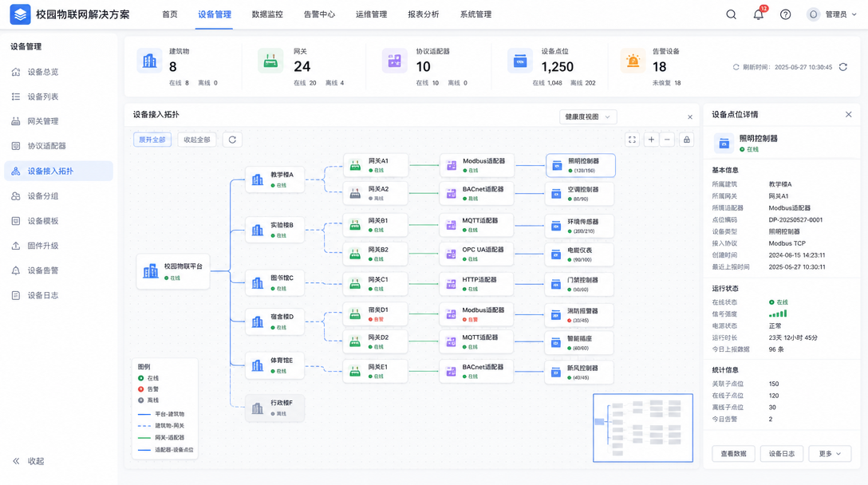
Task: Click the 网关A1 gateway node
Action: click(x=375, y=165)
